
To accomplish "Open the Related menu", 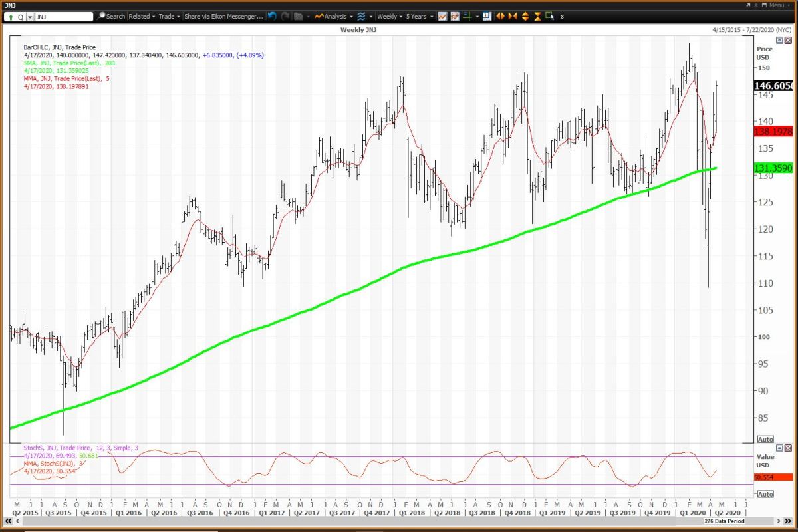I will point(141,16).
